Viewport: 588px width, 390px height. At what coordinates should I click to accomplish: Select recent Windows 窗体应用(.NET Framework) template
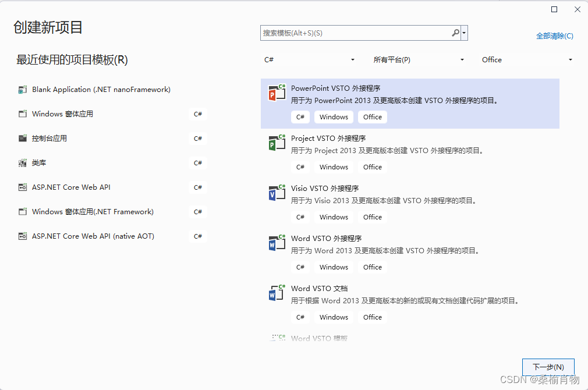112,211
